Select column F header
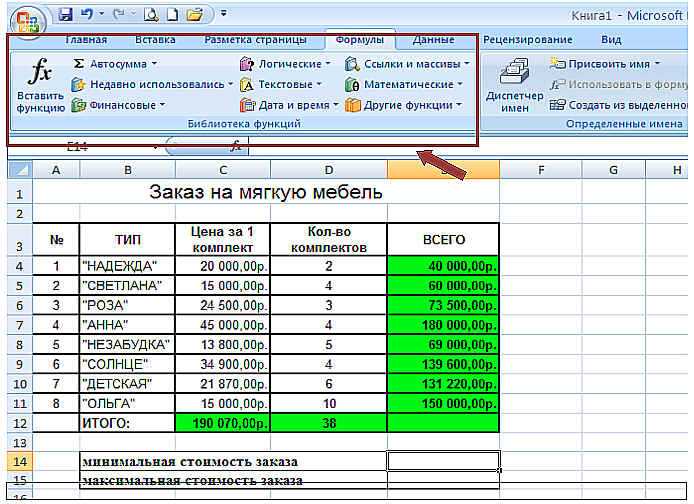 [x=540, y=170]
